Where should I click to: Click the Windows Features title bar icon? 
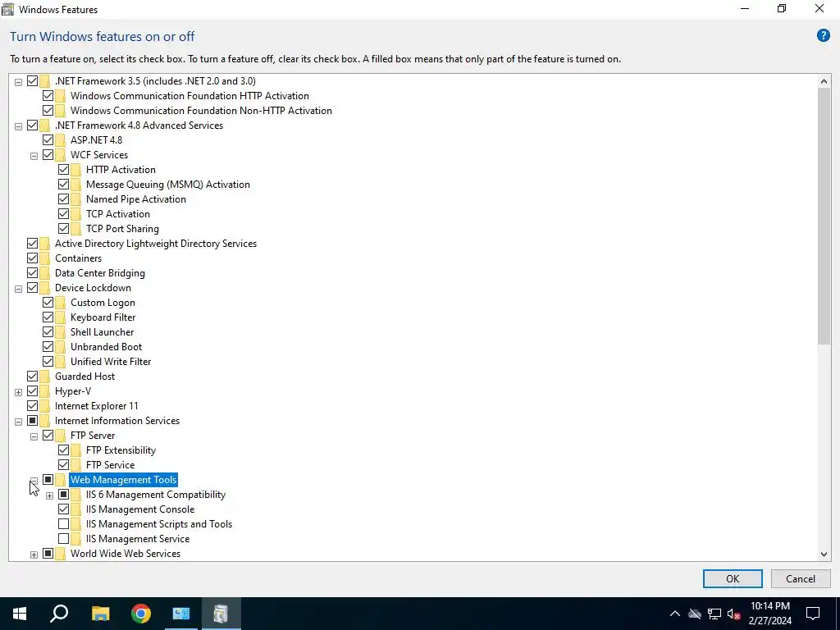tap(8, 9)
